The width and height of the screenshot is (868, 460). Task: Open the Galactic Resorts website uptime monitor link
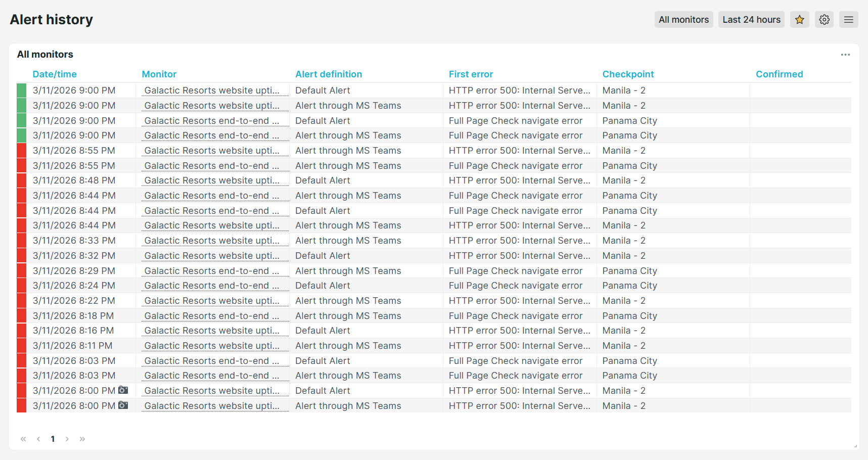213,90
